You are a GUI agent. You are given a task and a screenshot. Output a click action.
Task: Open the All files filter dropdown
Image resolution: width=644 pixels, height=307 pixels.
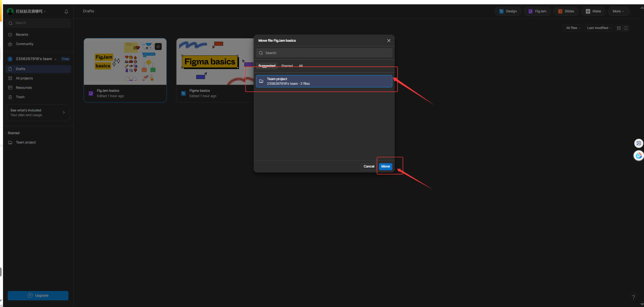click(x=573, y=28)
